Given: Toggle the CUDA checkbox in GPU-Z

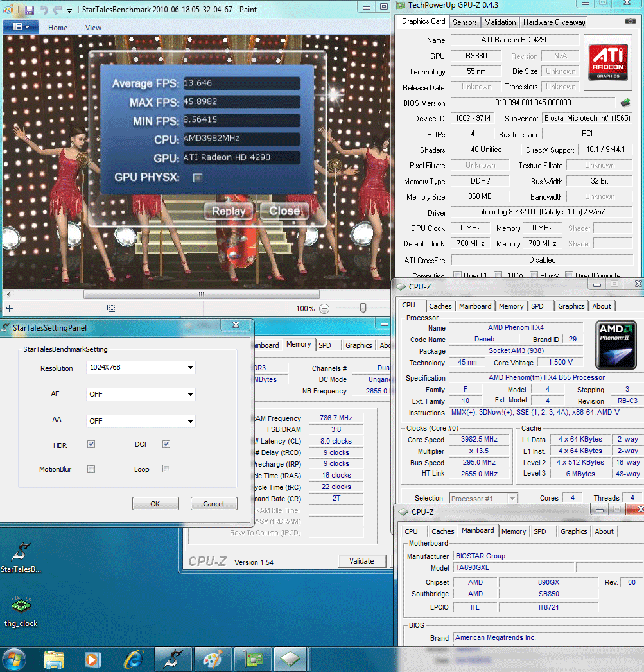Looking at the screenshot, I should pos(498,275).
